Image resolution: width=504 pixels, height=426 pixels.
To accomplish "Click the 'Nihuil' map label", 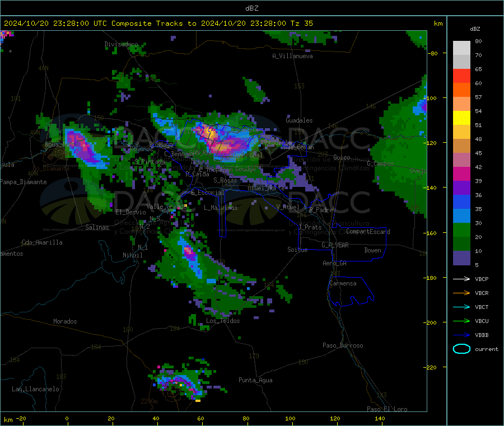I will (x=132, y=255).
